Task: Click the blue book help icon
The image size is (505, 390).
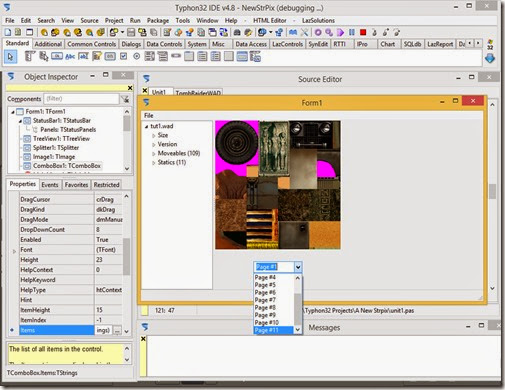Action: [x=293, y=32]
